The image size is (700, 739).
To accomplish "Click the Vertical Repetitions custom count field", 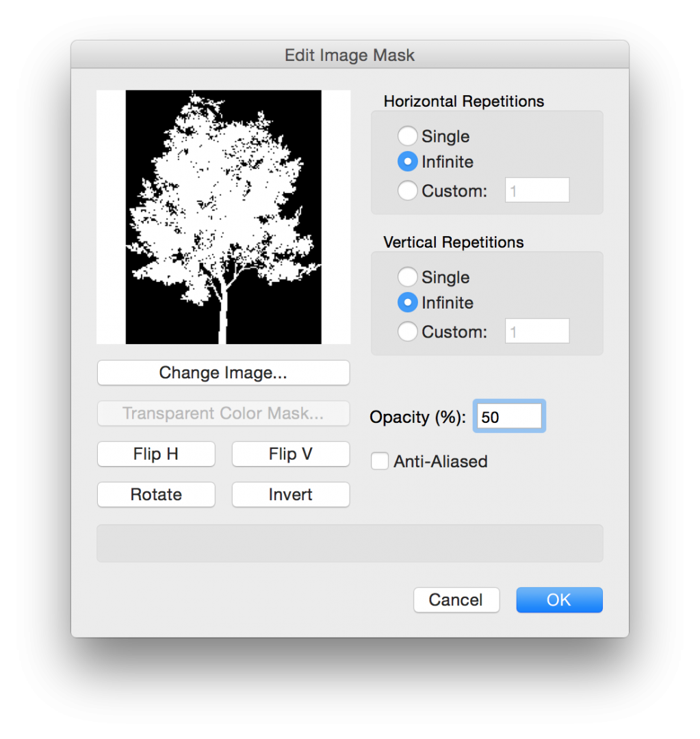I will coord(537,331).
